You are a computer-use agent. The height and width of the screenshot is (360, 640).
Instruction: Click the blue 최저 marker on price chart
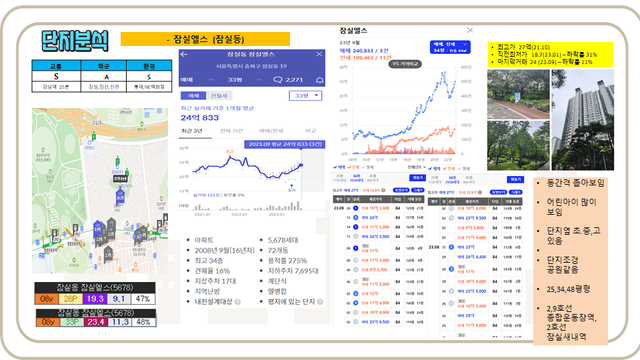click(x=291, y=189)
